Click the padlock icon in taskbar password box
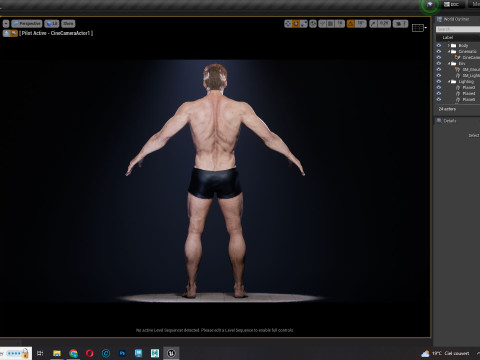The width and height of the screenshot is (480, 360). (x=25, y=353)
